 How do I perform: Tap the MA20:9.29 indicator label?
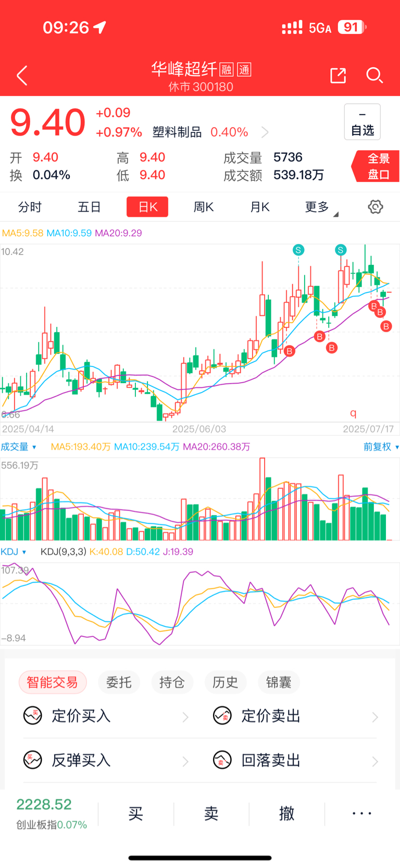click(x=118, y=233)
